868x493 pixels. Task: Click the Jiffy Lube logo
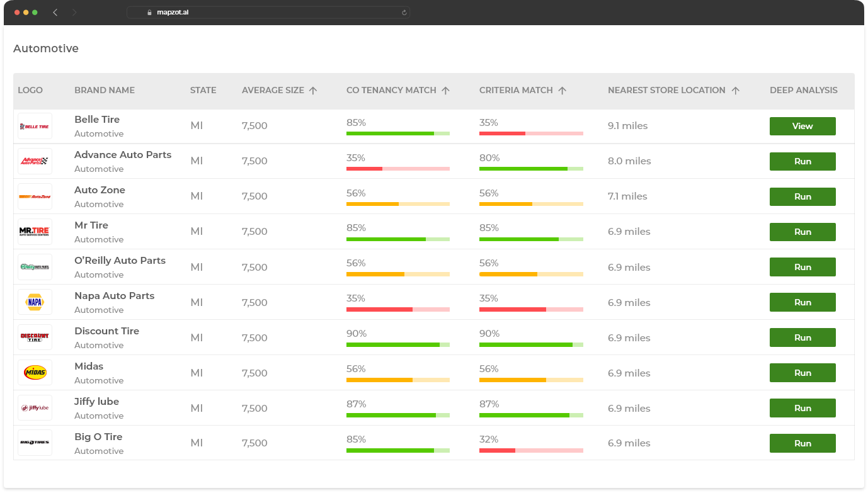point(35,408)
